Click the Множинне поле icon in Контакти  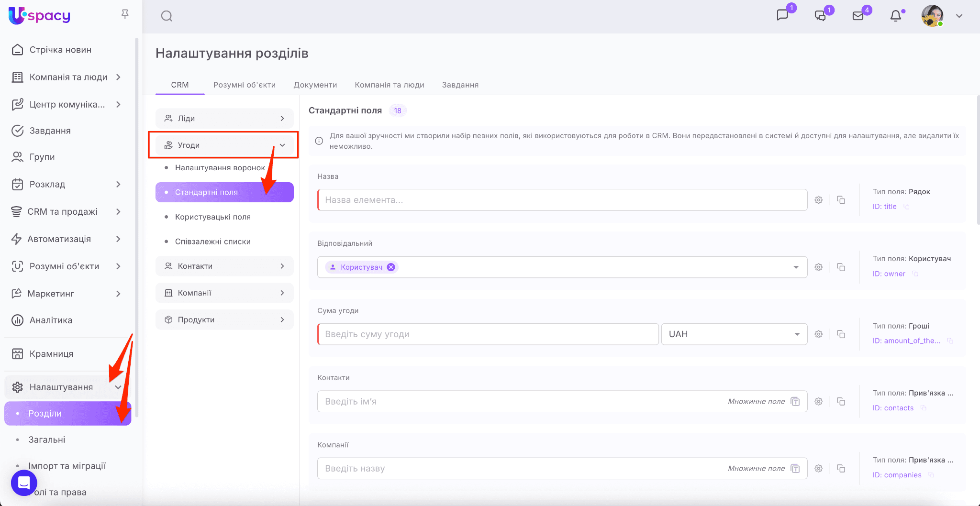click(x=795, y=402)
